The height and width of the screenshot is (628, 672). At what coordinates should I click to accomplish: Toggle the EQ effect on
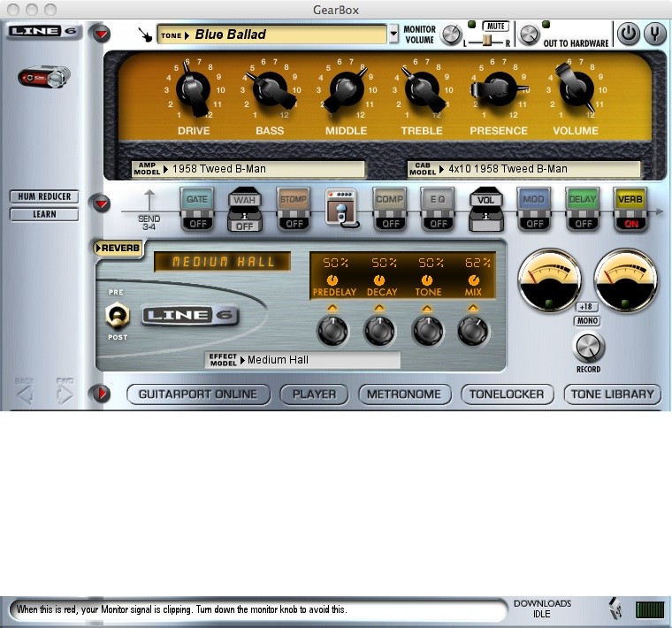438,210
